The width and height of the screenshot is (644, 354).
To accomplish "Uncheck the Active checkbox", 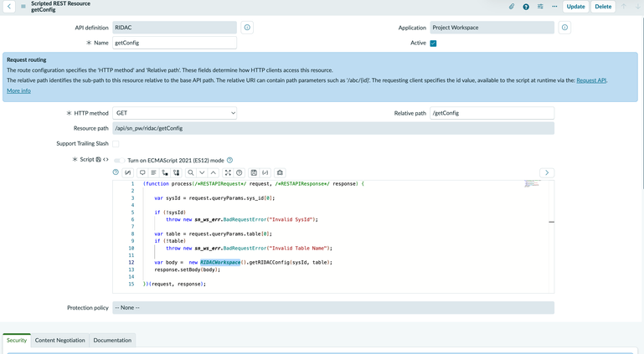I will click(433, 43).
